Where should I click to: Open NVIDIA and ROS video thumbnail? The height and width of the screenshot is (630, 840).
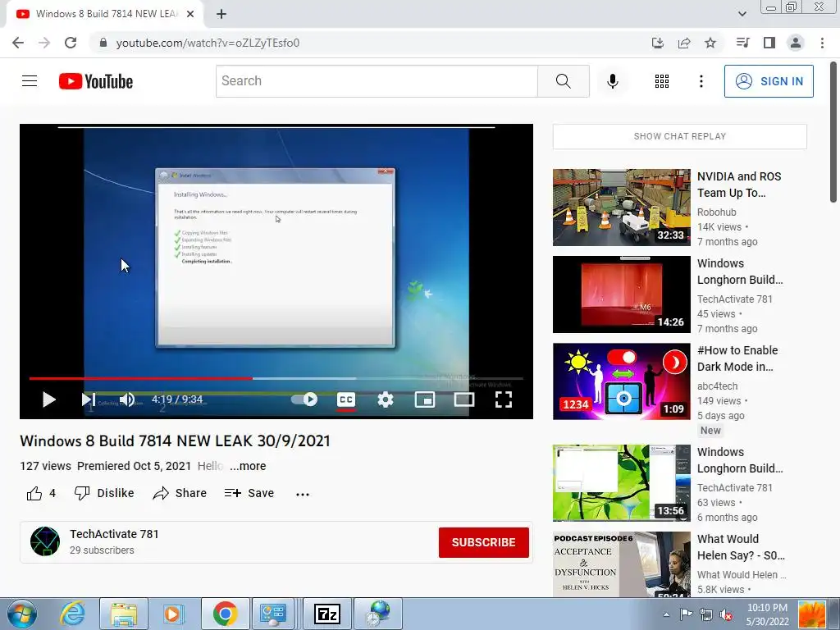[622, 208]
